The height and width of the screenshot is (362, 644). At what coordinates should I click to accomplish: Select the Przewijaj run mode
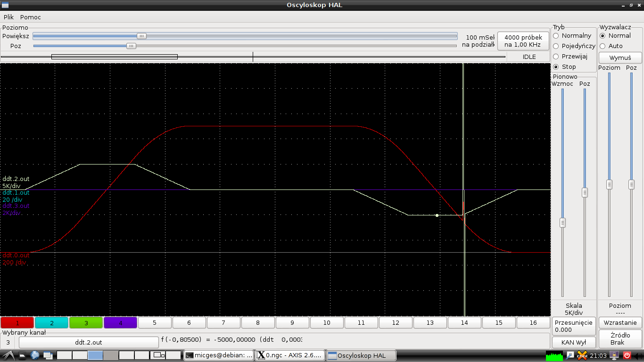[x=570, y=56]
